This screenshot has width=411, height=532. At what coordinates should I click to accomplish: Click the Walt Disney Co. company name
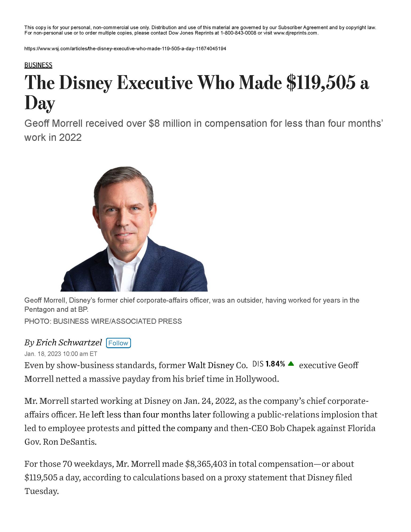coord(217,365)
